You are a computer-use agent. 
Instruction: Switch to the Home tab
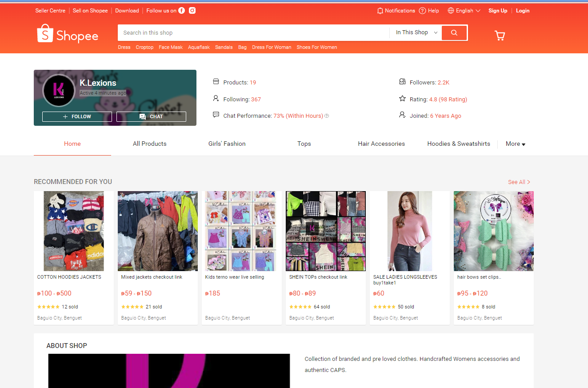[72, 144]
